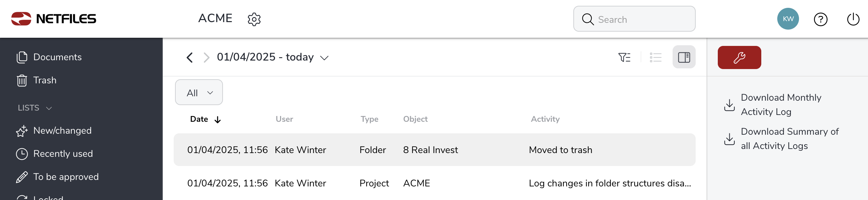Collapse the LISTS section

tap(34, 108)
